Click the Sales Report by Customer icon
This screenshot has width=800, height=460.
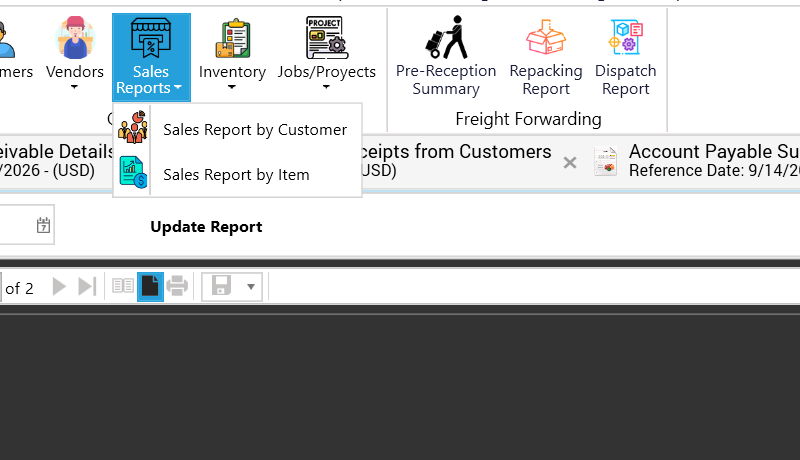(133, 127)
